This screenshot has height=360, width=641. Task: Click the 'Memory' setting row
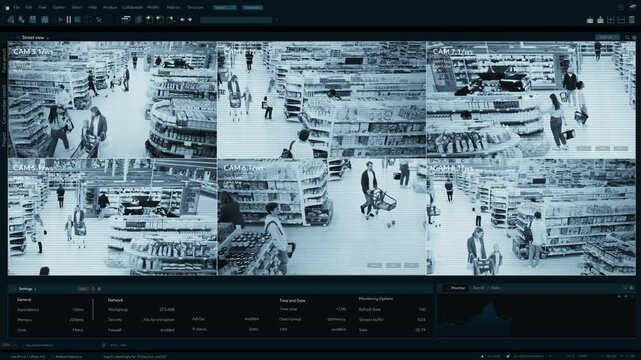pyautogui.click(x=51, y=320)
